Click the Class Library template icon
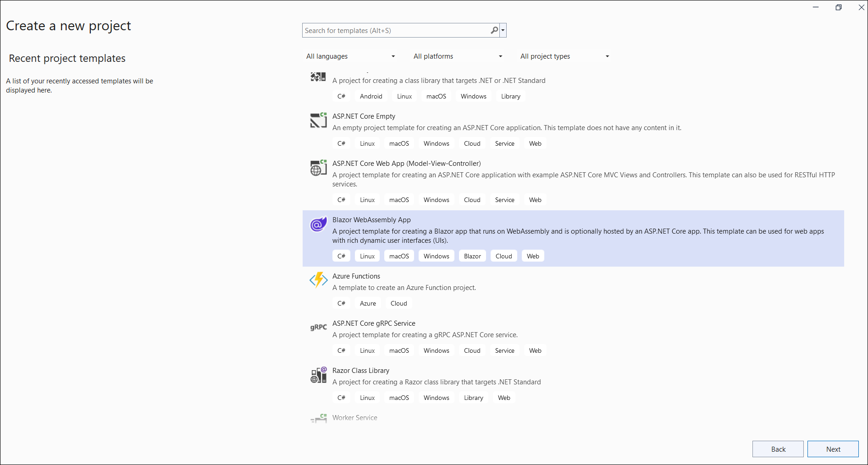The height and width of the screenshot is (465, 868). click(318, 77)
